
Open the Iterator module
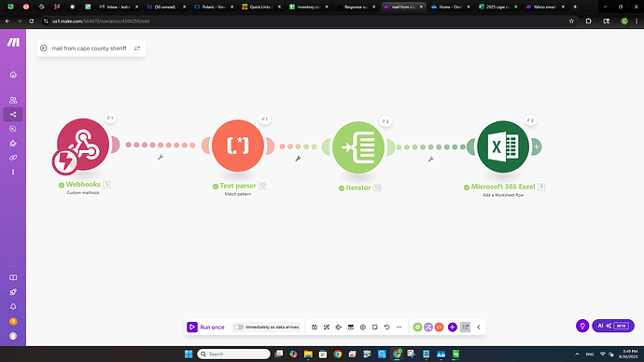tap(358, 147)
